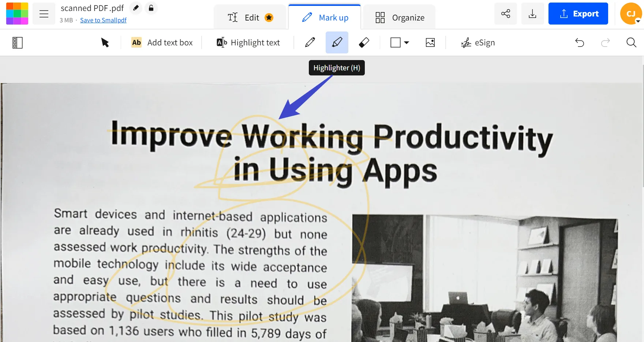Select the pencil draw tool
Viewport: 644px width, 342px height.
pos(310,42)
